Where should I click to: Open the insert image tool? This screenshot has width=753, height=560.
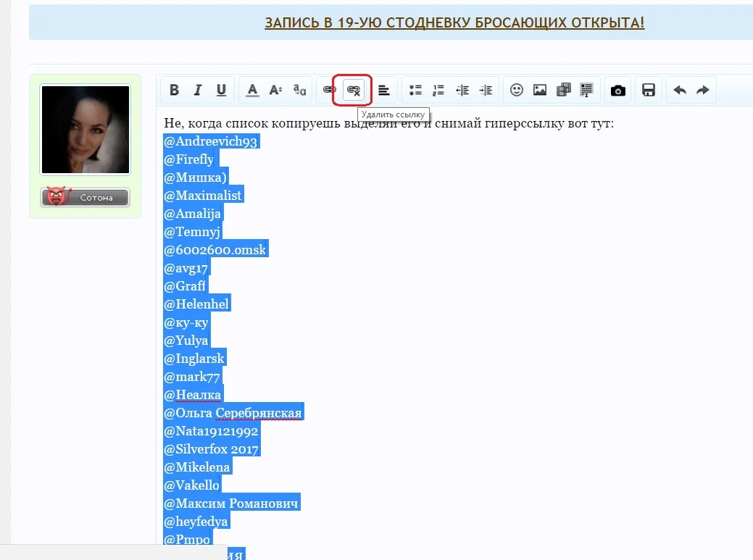(x=539, y=89)
